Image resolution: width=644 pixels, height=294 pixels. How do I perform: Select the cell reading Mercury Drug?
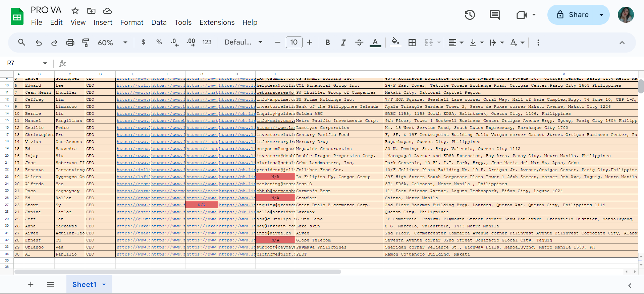(339, 142)
